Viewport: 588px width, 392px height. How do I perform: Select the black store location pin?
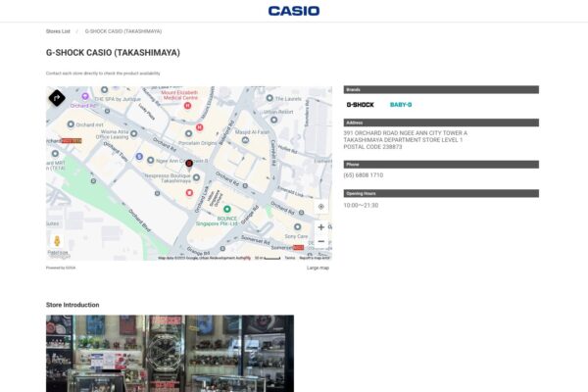[189, 164]
